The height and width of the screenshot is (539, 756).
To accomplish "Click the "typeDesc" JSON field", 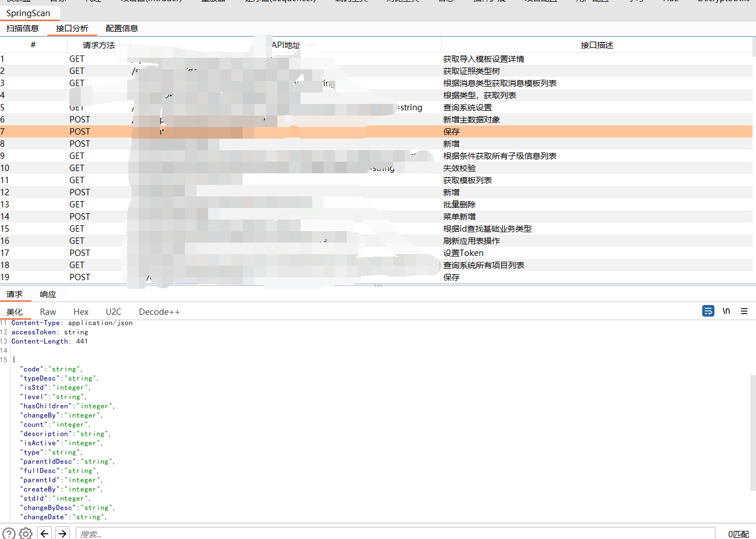I will tap(59, 378).
